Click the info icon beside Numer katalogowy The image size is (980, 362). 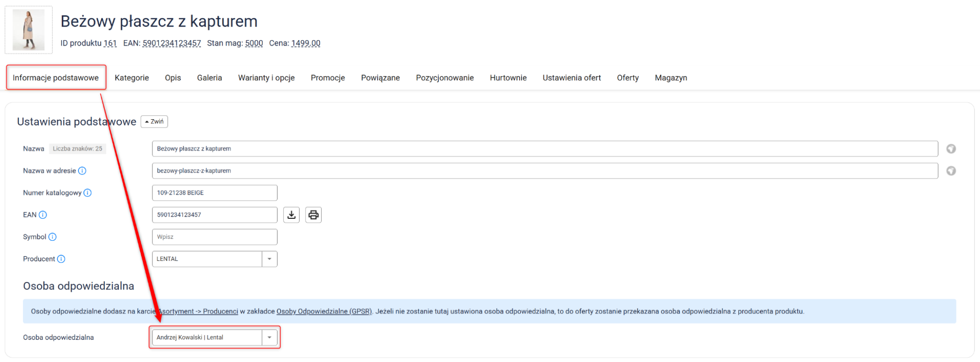click(x=87, y=193)
